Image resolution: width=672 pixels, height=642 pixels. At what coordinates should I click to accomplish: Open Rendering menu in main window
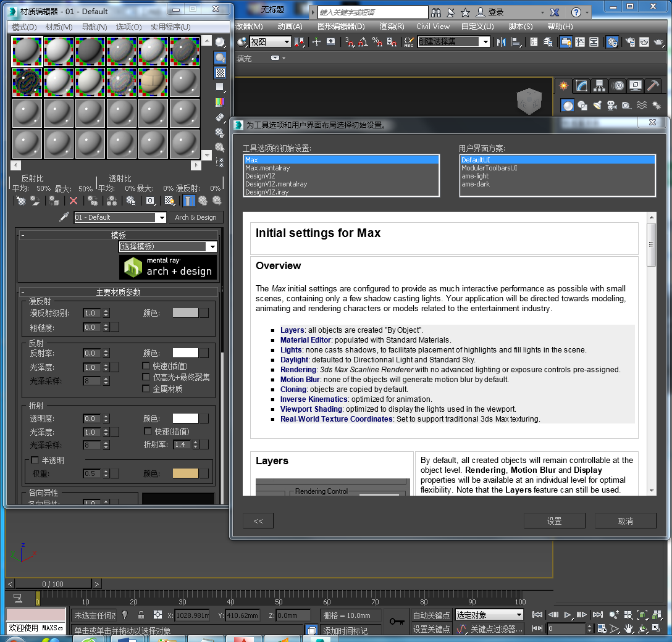click(x=392, y=27)
